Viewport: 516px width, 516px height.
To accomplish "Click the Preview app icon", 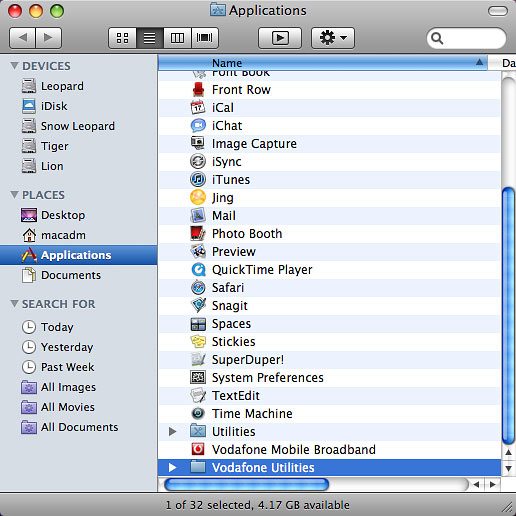I will [198, 252].
